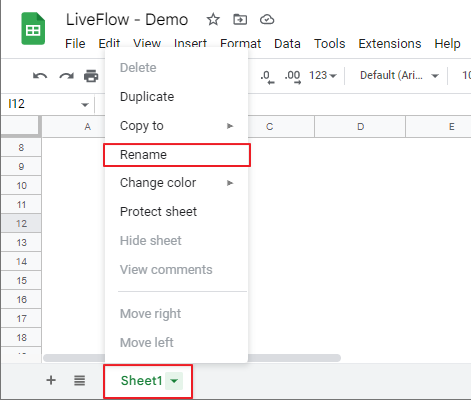The height and width of the screenshot is (400, 471).
Task: Click Move left menu entry
Action: pos(176,343)
